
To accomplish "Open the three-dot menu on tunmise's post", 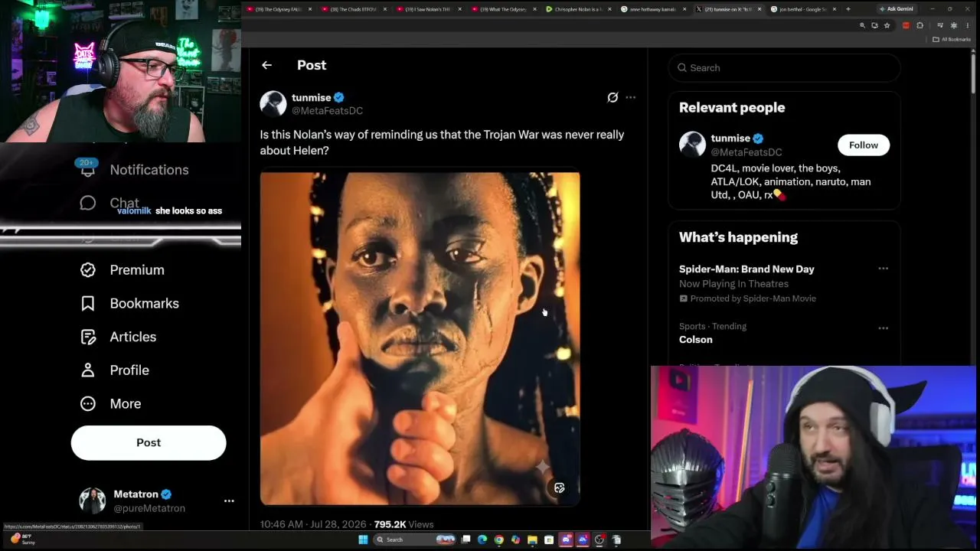I will pyautogui.click(x=630, y=97).
